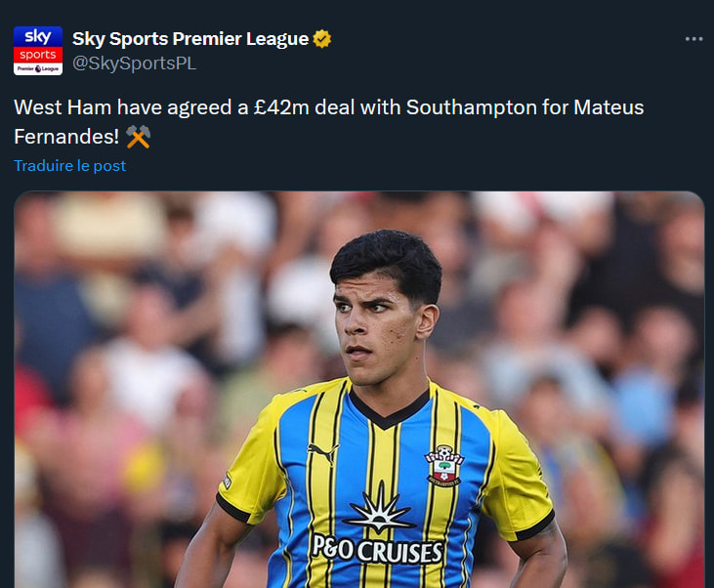Click the gold verified badge

click(x=322, y=39)
